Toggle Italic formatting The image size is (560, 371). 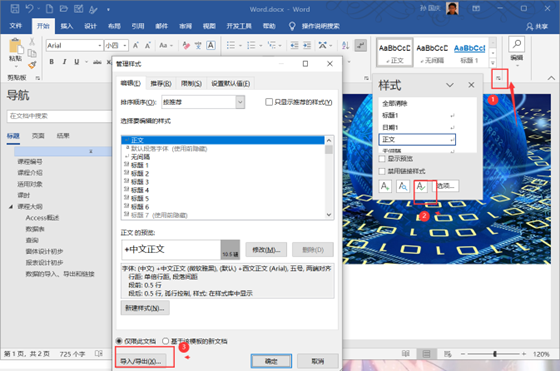pyautogui.click(x=64, y=62)
